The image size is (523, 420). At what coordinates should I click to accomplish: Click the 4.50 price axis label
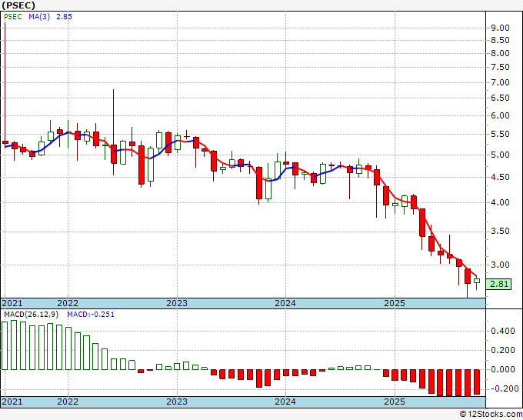pyautogui.click(x=501, y=178)
